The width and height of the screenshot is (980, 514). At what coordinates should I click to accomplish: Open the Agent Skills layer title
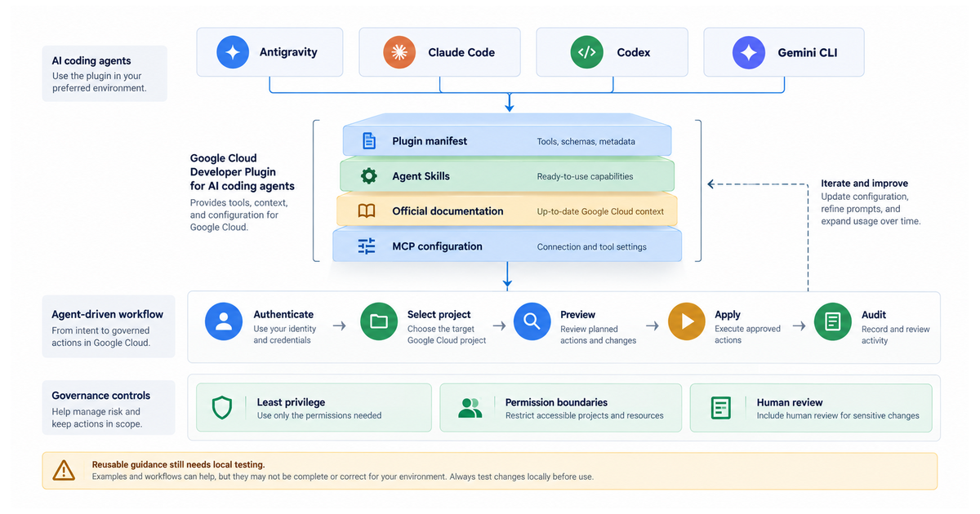(x=421, y=176)
